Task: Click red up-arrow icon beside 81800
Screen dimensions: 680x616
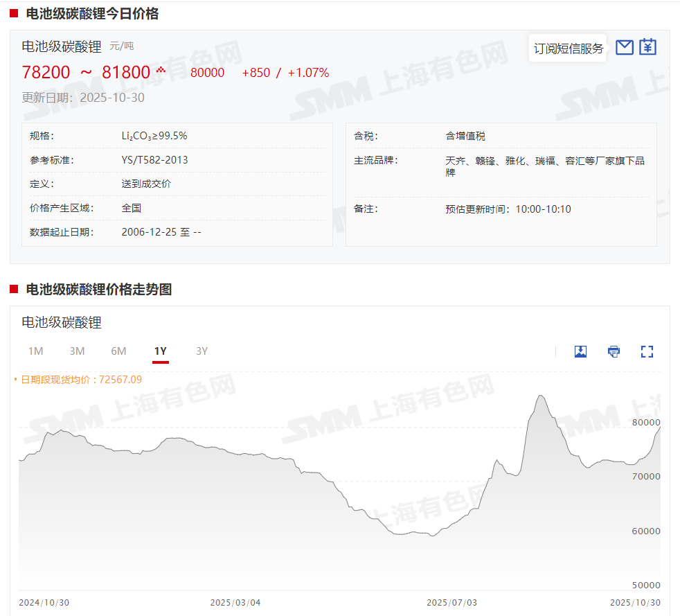Action: (x=161, y=70)
